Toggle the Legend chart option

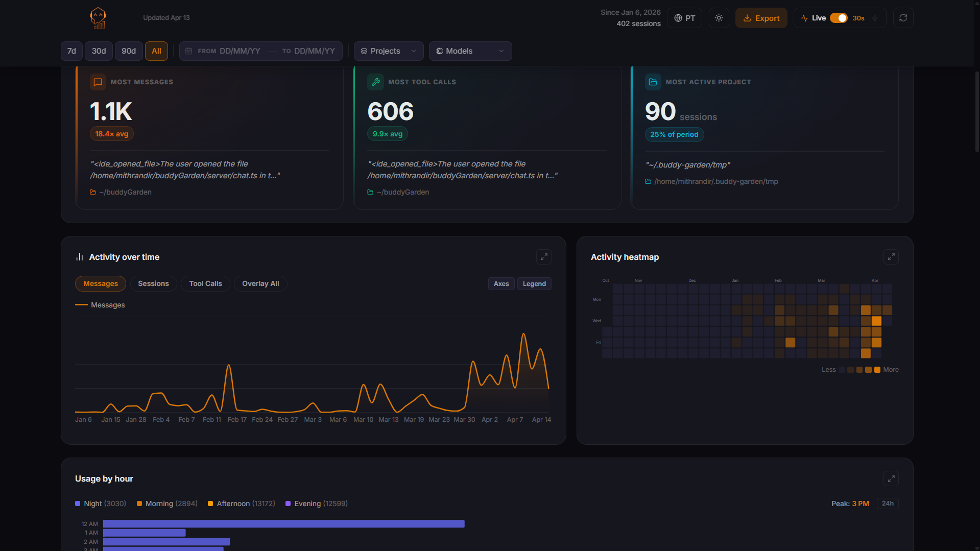point(534,284)
